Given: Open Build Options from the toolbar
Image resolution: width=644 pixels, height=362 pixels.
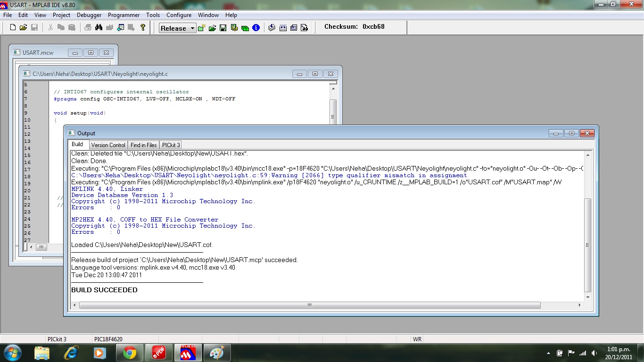Looking at the screenshot, I should click(234, 28).
